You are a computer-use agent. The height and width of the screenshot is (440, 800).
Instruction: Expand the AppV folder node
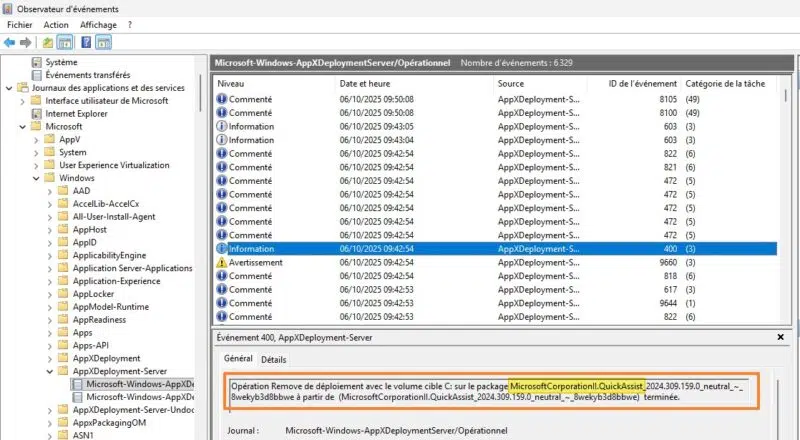[x=36, y=139]
